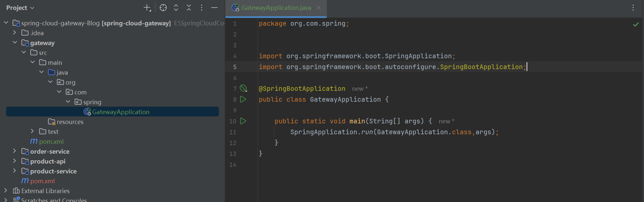
Task: Click the class icon of GatewayApplication
Action: pyautogui.click(x=87, y=112)
